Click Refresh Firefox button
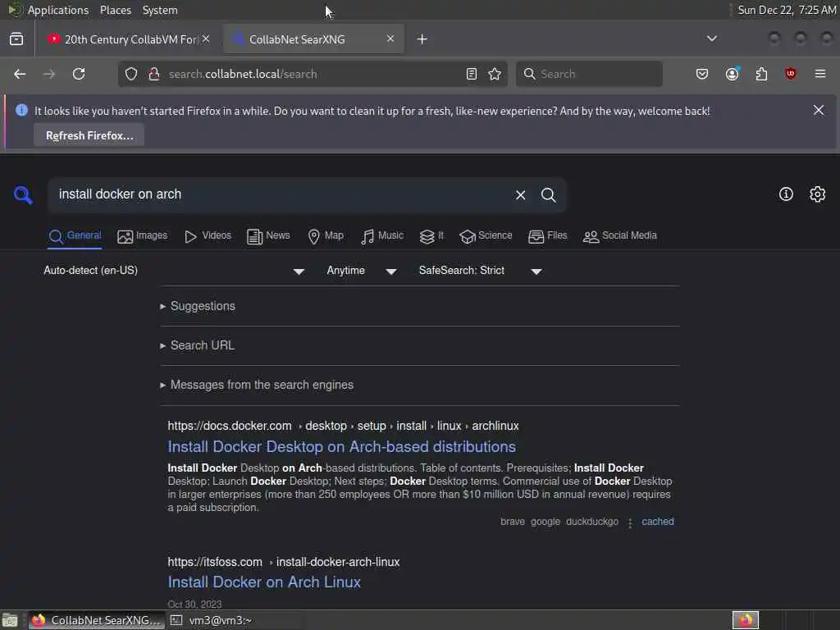The height and width of the screenshot is (630, 840). 89,135
